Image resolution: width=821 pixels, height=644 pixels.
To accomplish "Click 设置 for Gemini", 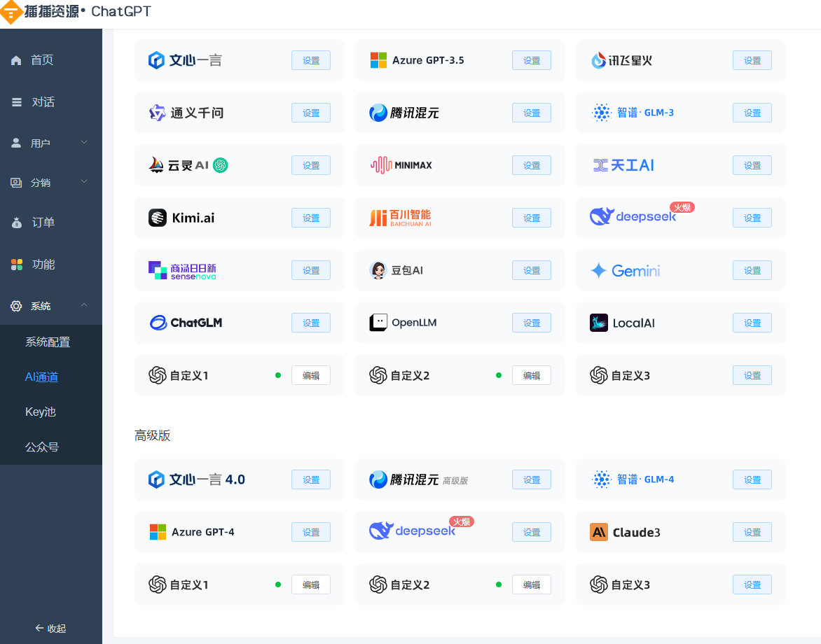I will pos(752,270).
